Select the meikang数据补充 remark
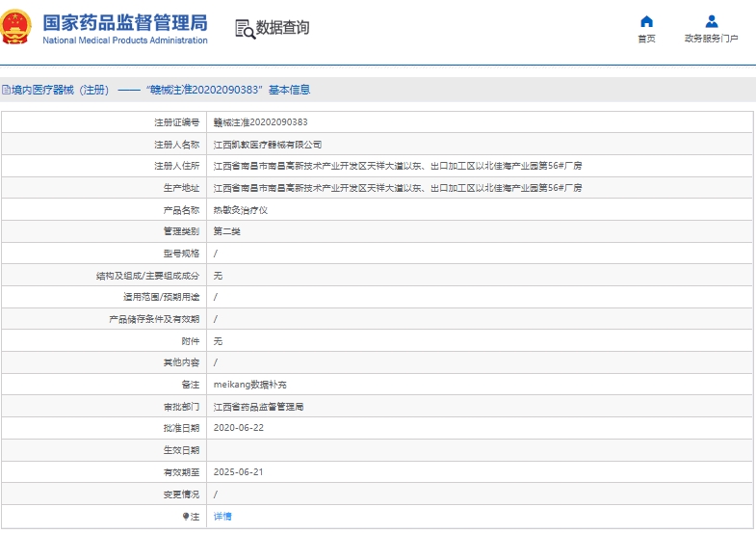The width and height of the screenshot is (756, 534). click(x=249, y=385)
